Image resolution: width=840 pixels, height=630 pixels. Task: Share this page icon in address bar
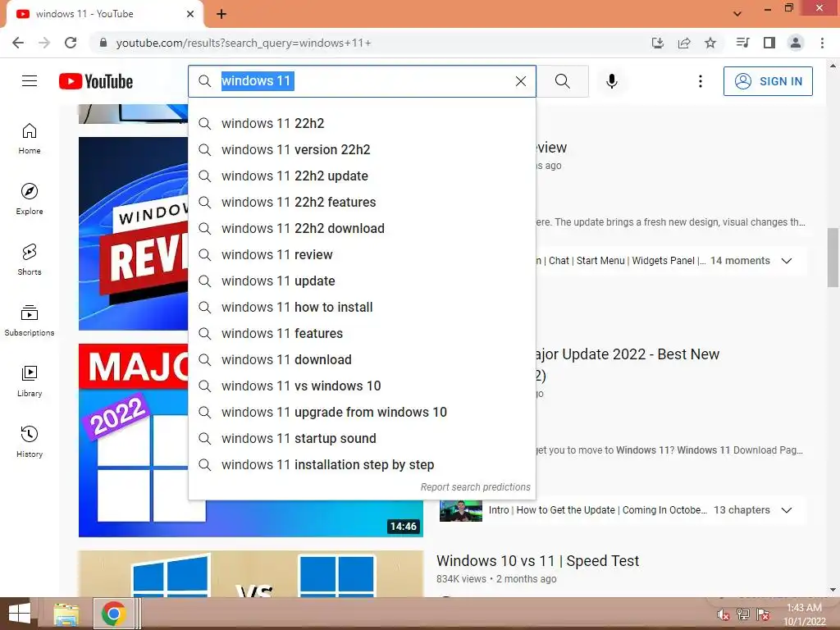pos(684,43)
